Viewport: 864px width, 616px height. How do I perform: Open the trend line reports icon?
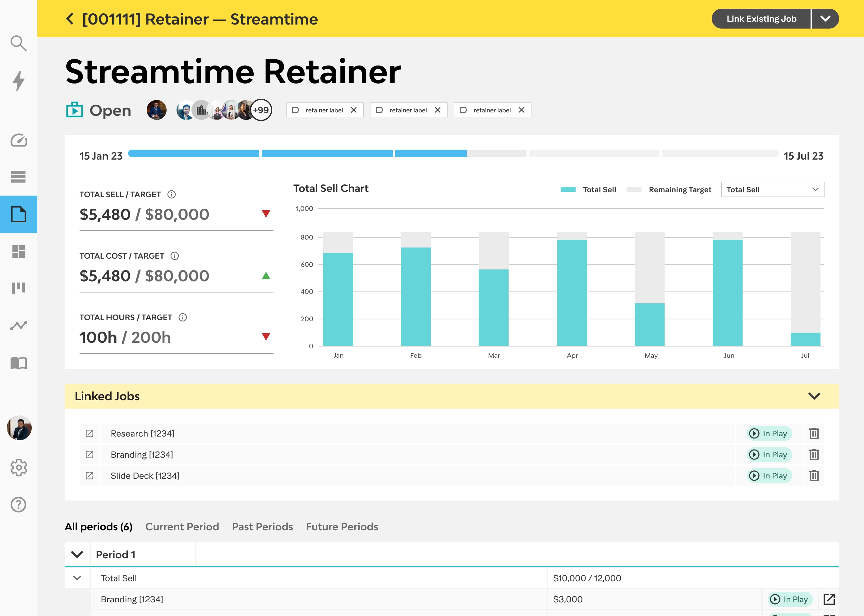(18, 325)
